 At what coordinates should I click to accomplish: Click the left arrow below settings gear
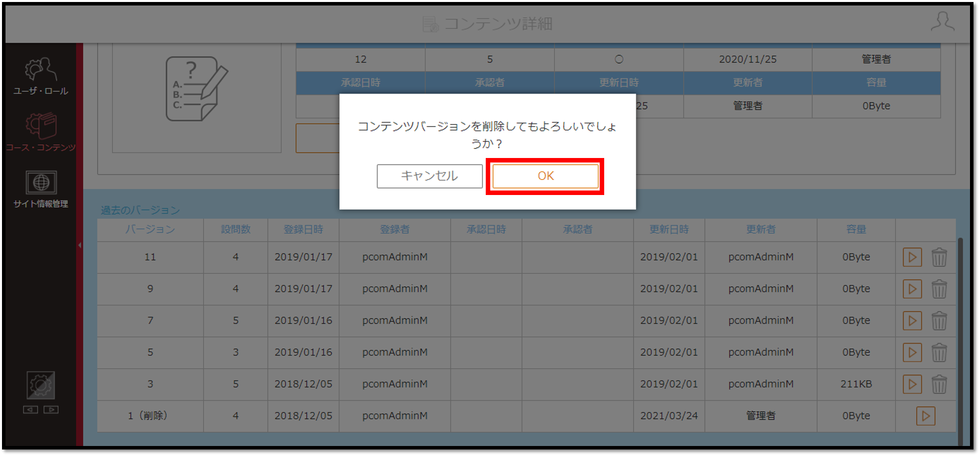[x=30, y=409]
